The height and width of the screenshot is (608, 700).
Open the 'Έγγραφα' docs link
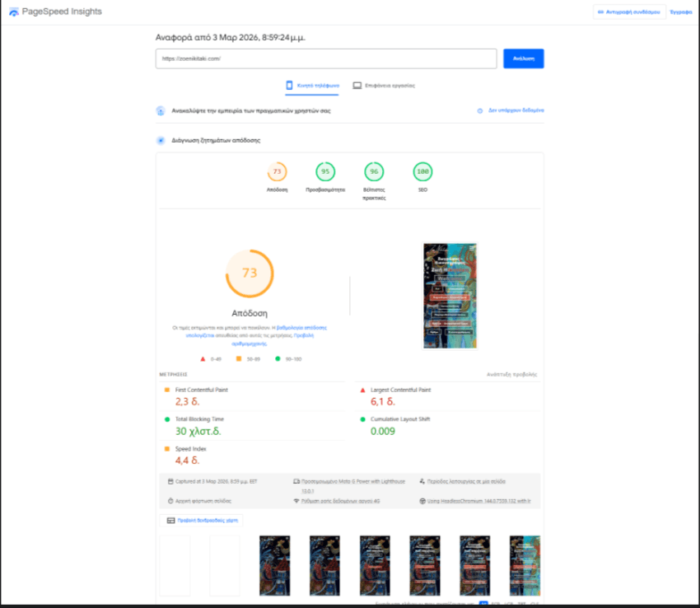(680, 12)
